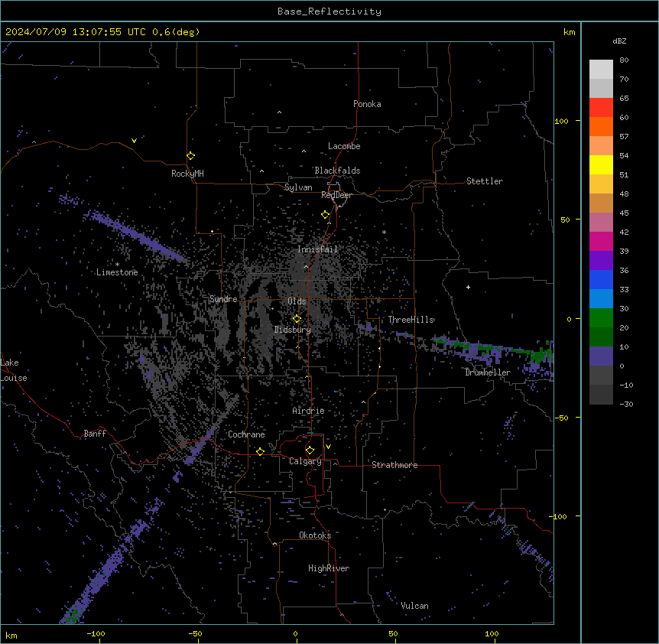Click the Lake Louise label

click(x=14, y=370)
